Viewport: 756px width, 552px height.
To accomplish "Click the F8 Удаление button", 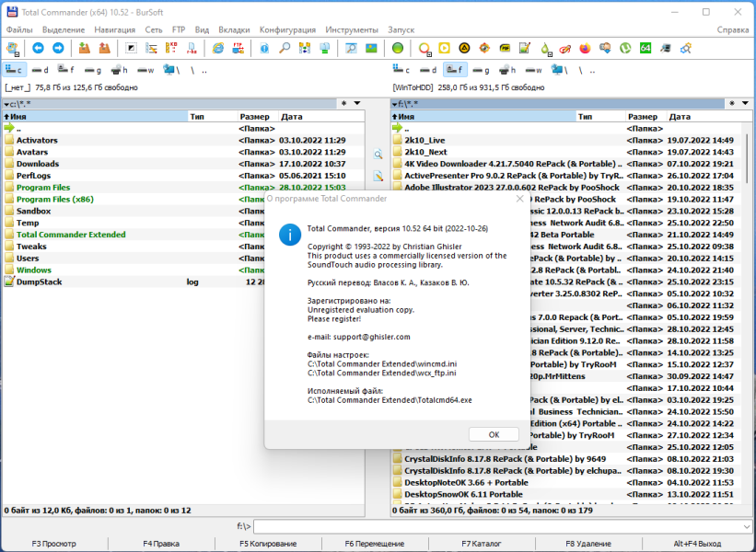I will pos(588,544).
